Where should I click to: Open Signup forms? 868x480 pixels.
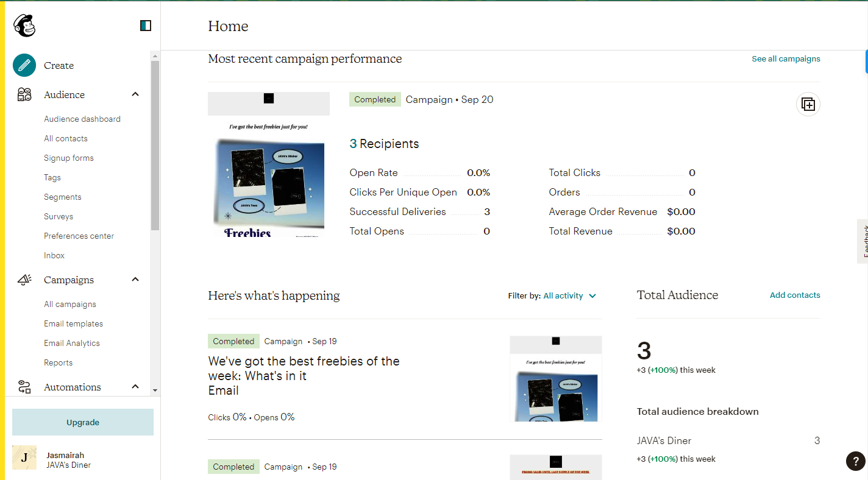coord(69,158)
